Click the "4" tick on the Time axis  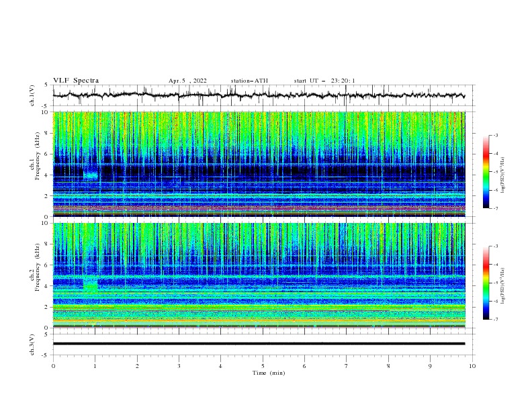(220, 366)
